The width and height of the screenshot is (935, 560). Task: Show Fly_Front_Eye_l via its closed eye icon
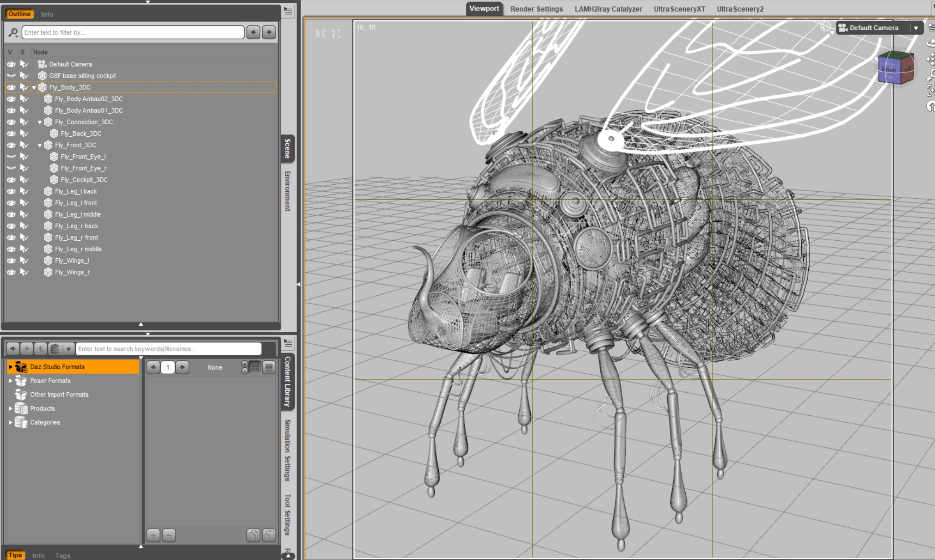(11, 157)
